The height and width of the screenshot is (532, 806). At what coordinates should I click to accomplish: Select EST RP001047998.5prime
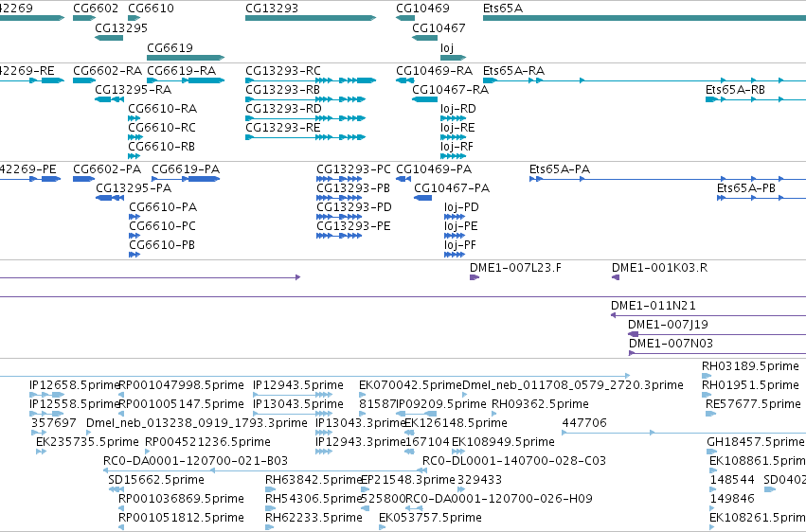click(x=121, y=396)
